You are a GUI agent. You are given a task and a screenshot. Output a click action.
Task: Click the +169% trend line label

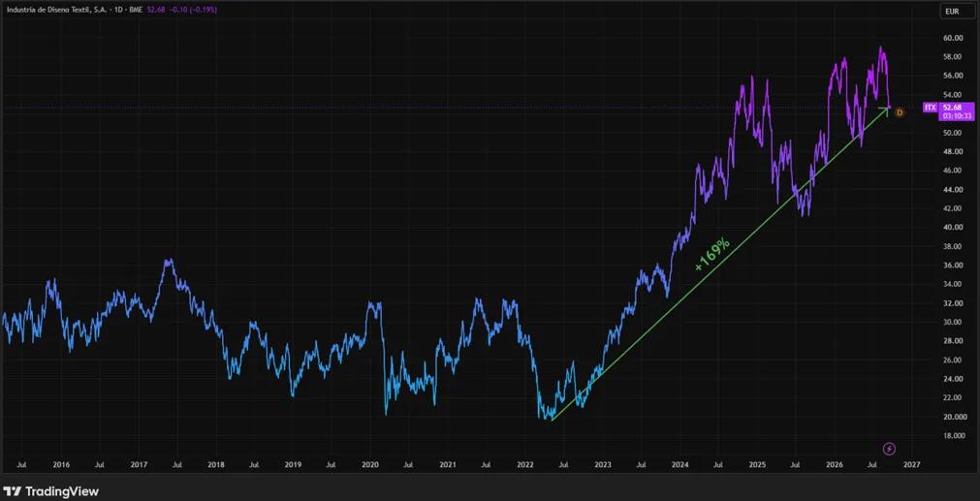click(x=711, y=254)
